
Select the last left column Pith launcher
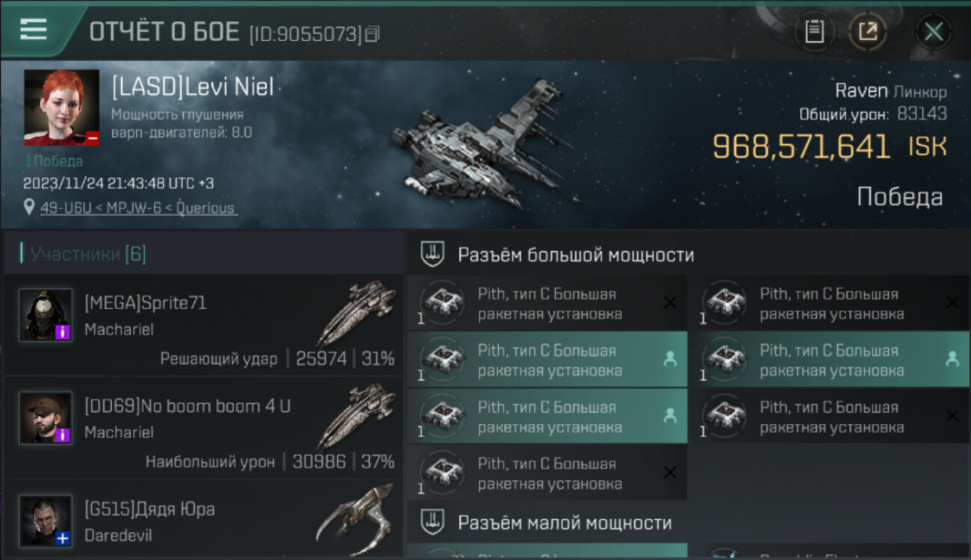pyautogui.click(x=547, y=473)
